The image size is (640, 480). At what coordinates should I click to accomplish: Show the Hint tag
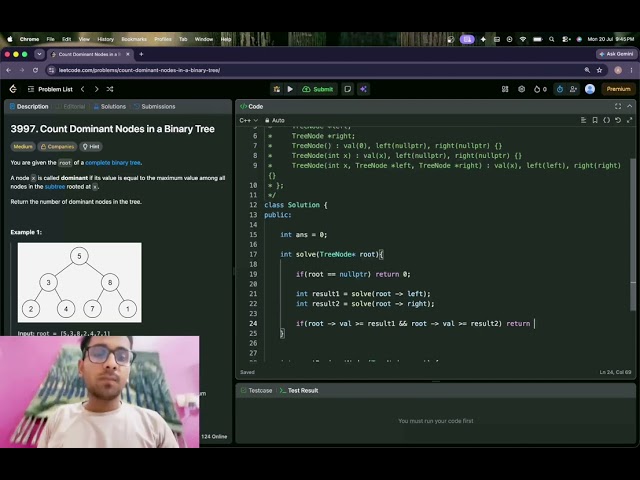[x=91, y=147]
